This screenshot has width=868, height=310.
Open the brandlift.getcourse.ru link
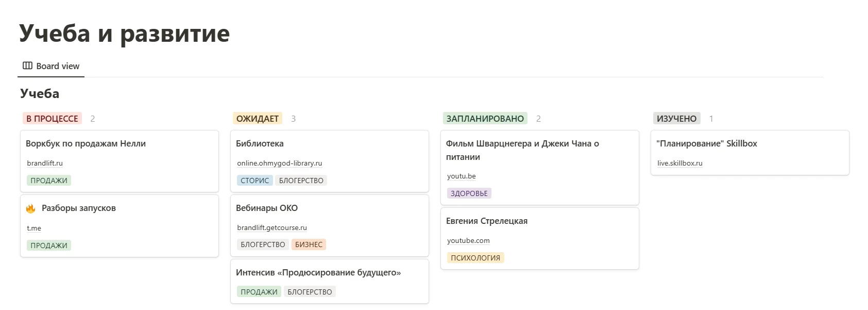tap(271, 228)
